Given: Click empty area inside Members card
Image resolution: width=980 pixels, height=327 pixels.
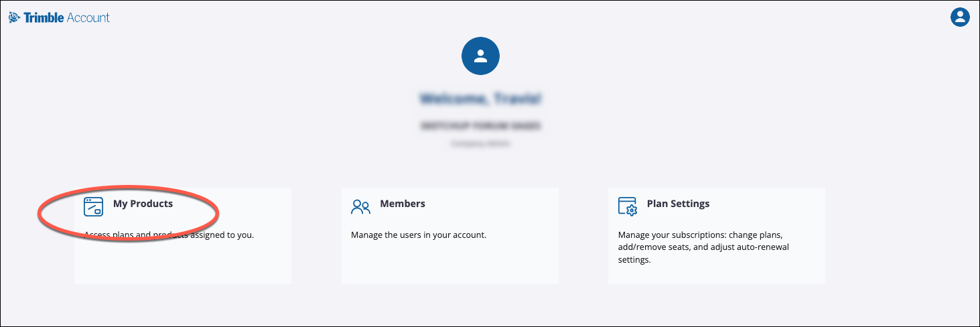Looking at the screenshot, I should coord(449,265).
